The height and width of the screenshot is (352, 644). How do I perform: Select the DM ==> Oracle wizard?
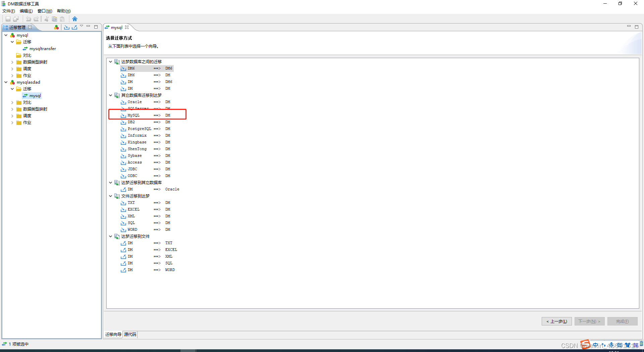click(x=150, y=189)
